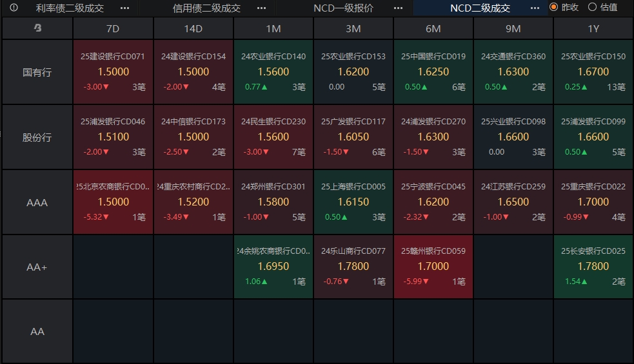Screen dimensions: 634x364
Task: Open the 25长安银行CD025 cell
Action: 593,267
